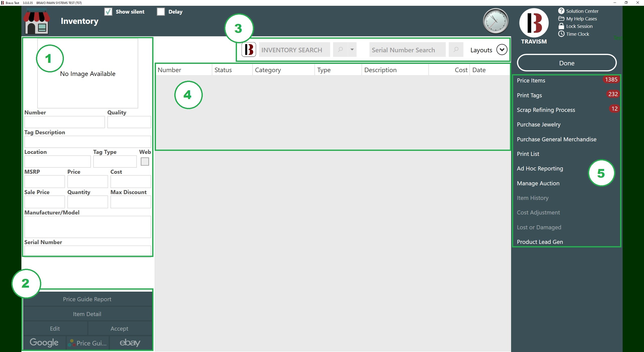Click the INVENTORY SEARCH field
Screen dimensions: 644x352
294,50
